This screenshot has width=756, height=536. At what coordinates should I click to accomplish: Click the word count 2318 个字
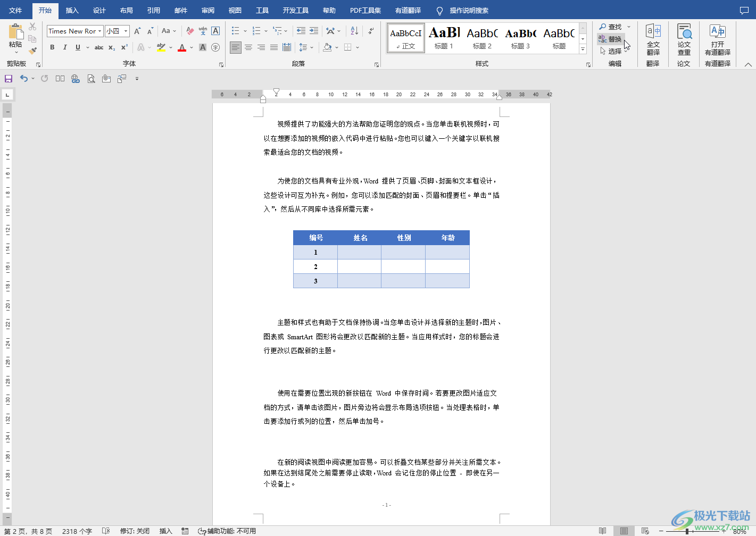click(77, 531)
